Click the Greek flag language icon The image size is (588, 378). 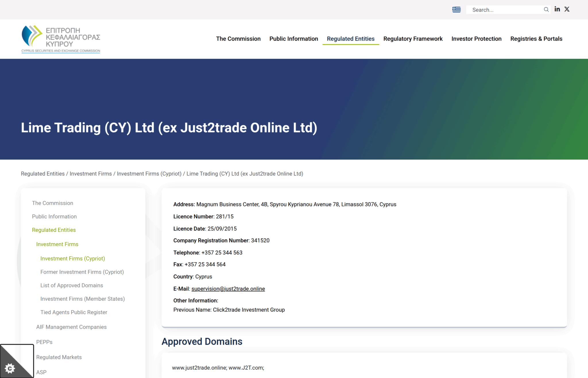pos(456,10)
